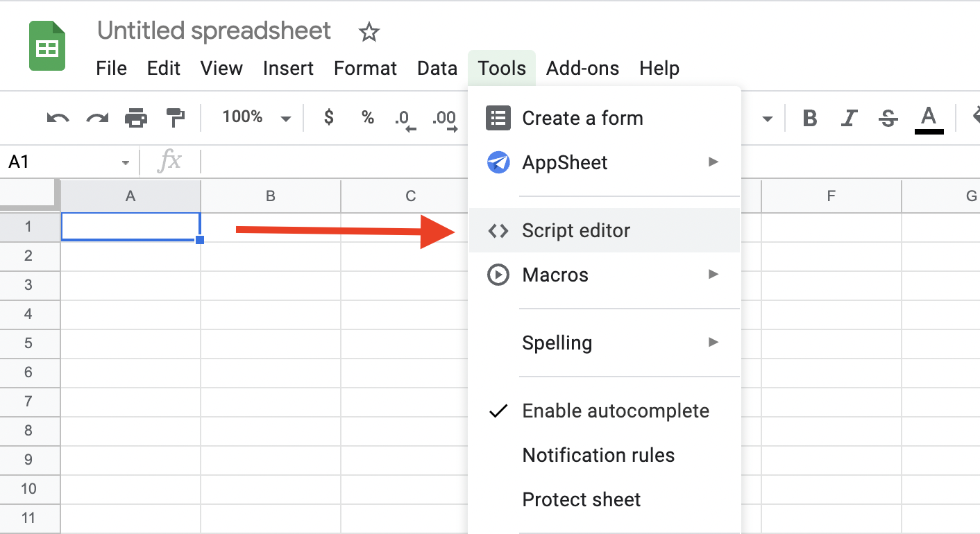Open the Print icon
Viewport: 980px width, 534px height.
click(136, 118)
